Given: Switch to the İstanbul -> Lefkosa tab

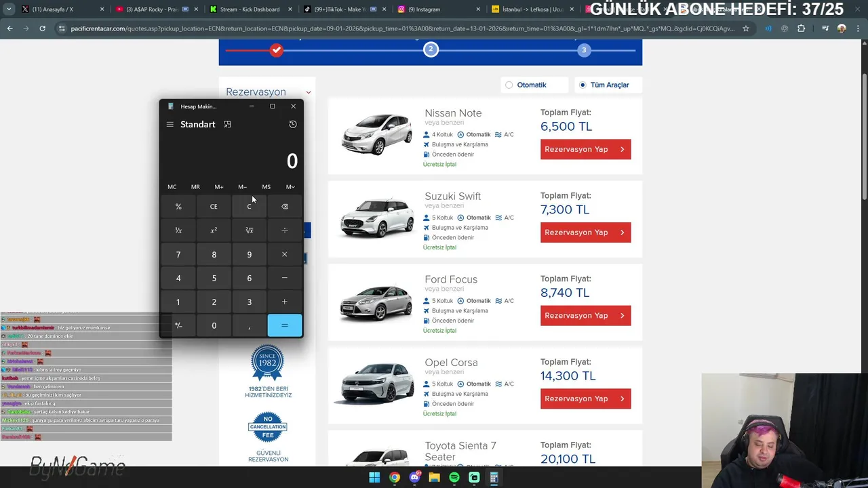Looking at the screenshot, I should [532, 9].
